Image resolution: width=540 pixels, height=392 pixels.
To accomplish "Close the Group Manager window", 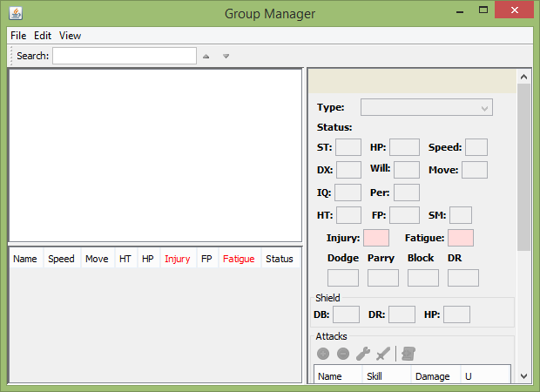I will [514, 10].
